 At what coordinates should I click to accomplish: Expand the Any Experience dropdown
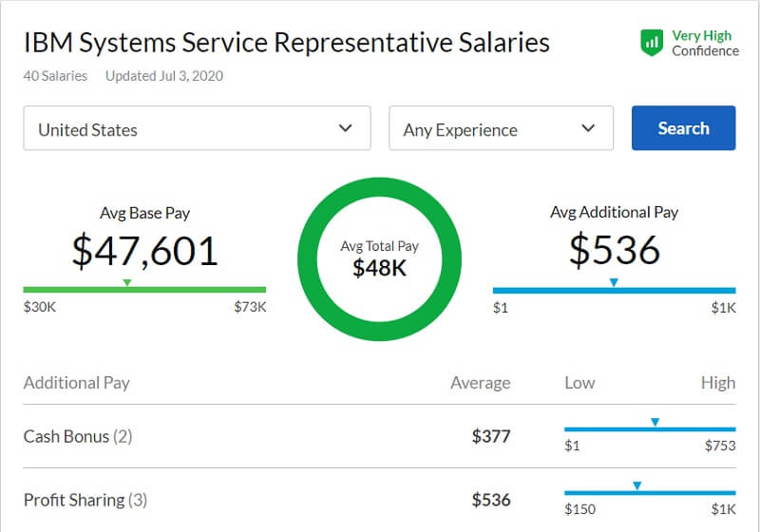pyautogui.click(x=501, y=128)
